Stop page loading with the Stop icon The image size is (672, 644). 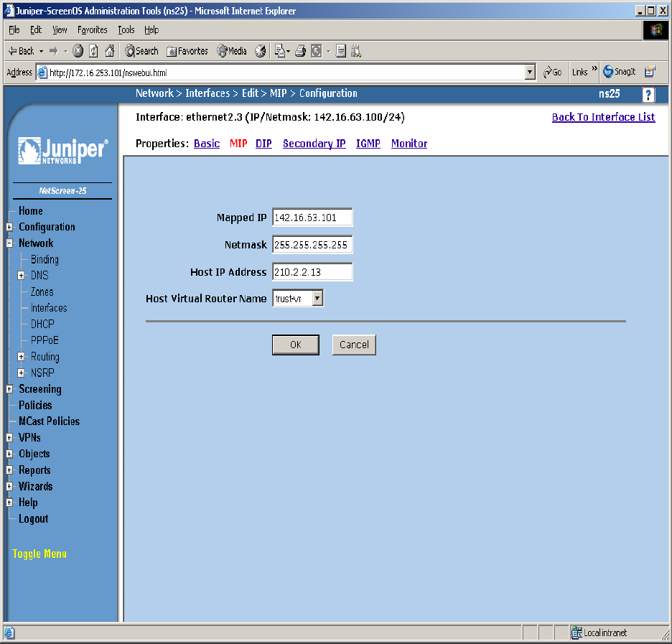click(78, 52)
